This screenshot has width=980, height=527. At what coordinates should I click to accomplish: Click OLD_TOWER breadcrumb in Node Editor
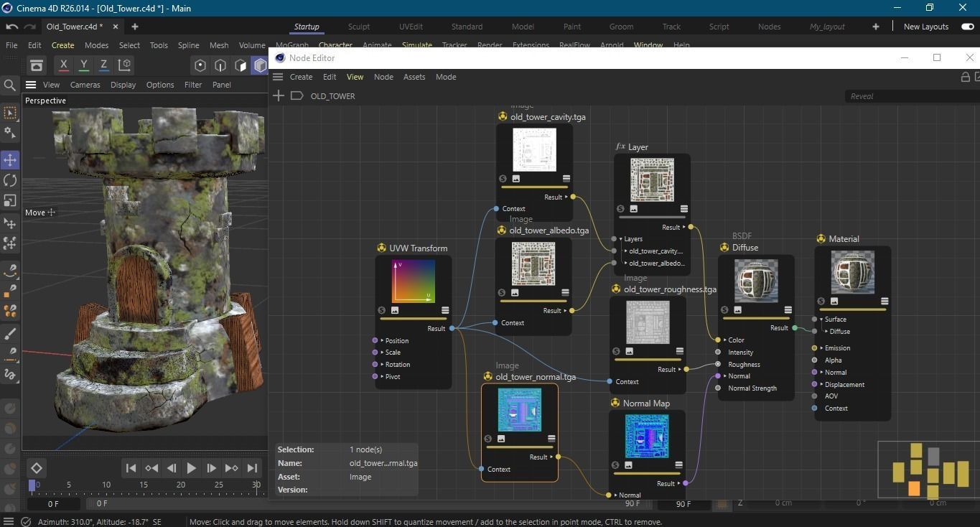click(x=332, y=96)
